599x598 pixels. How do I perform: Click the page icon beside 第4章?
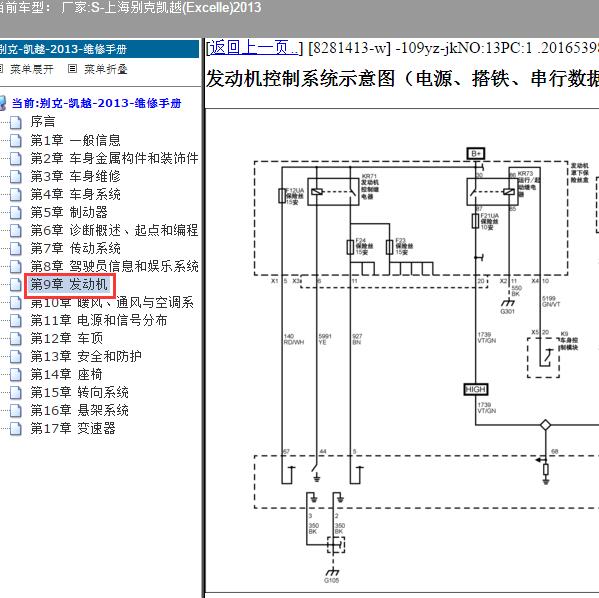point(16,194)
